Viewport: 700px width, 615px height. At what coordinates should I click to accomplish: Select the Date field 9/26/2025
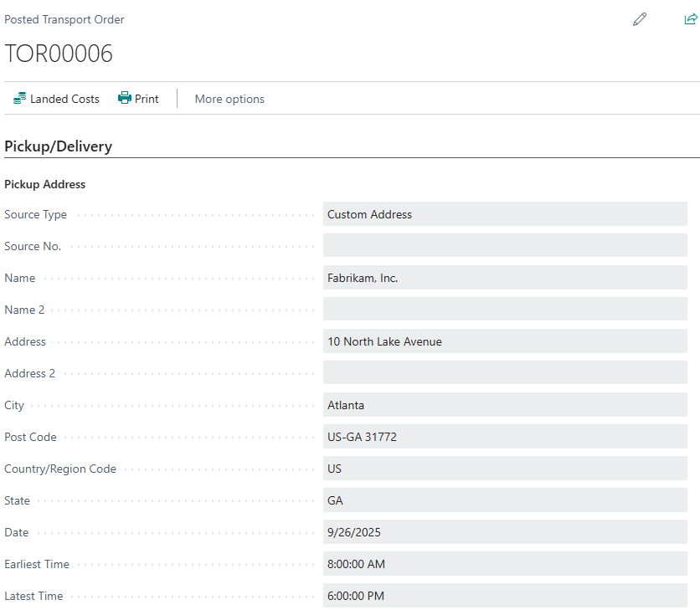click(x=505, y=532)
